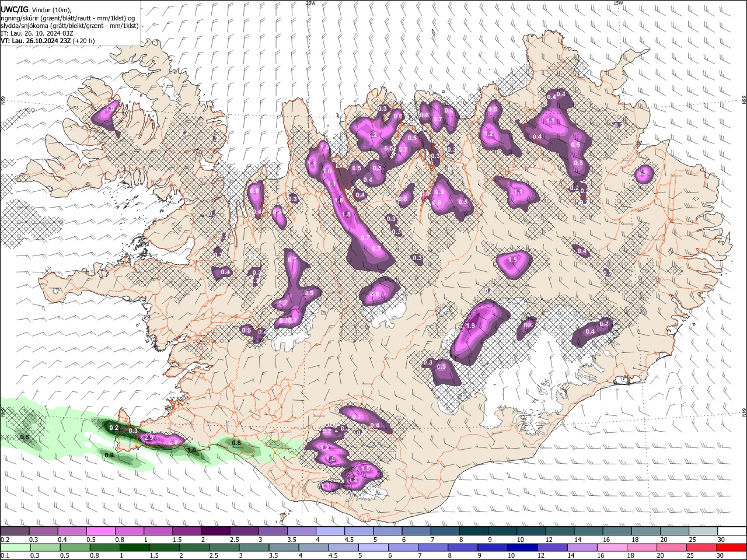747x560 pixels.
Task: Click the 0.70 snowfall value on the map
Action: pos(285,320)
